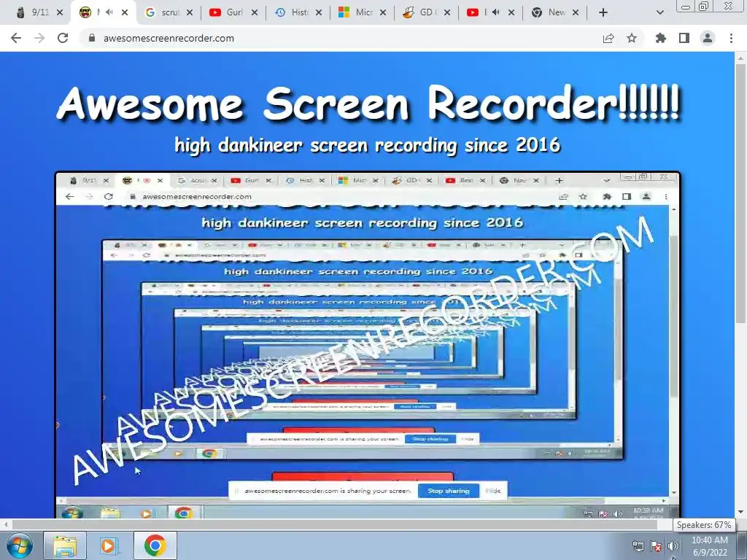Close the Google scru tab
This screenshot has width=747, height=560.
tap(190, 12)
